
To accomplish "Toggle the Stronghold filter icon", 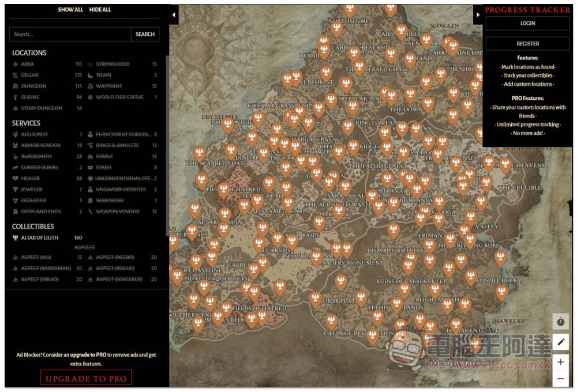I will (90, 64).
